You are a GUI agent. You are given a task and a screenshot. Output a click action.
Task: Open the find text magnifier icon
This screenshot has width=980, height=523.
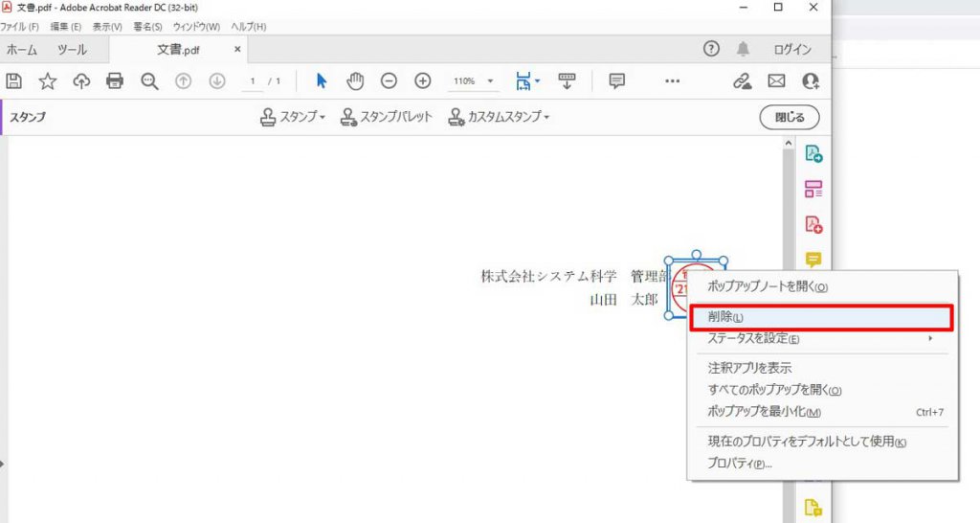coord(149,81)
